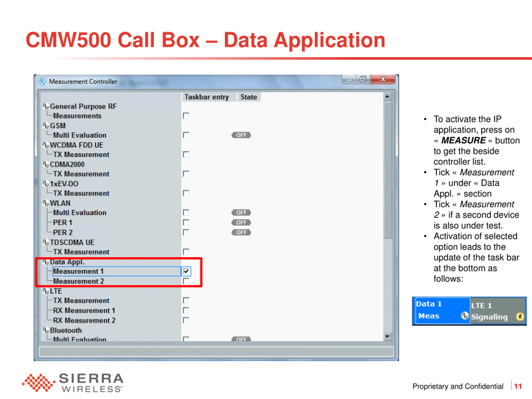
Task: Tick the WLAN PER 2 checkbox
Action: click(x=186, y=232)
